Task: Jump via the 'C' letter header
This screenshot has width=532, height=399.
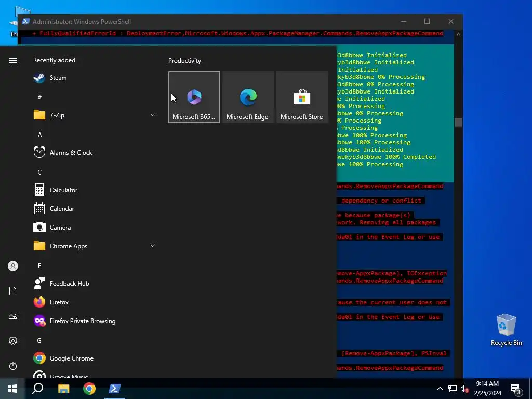Action: 39,172
